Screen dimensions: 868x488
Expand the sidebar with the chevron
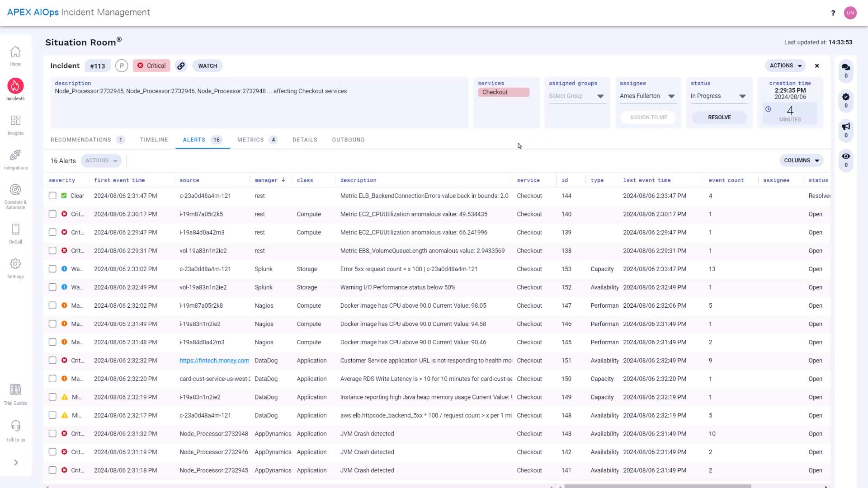click(x=16, y=463)
